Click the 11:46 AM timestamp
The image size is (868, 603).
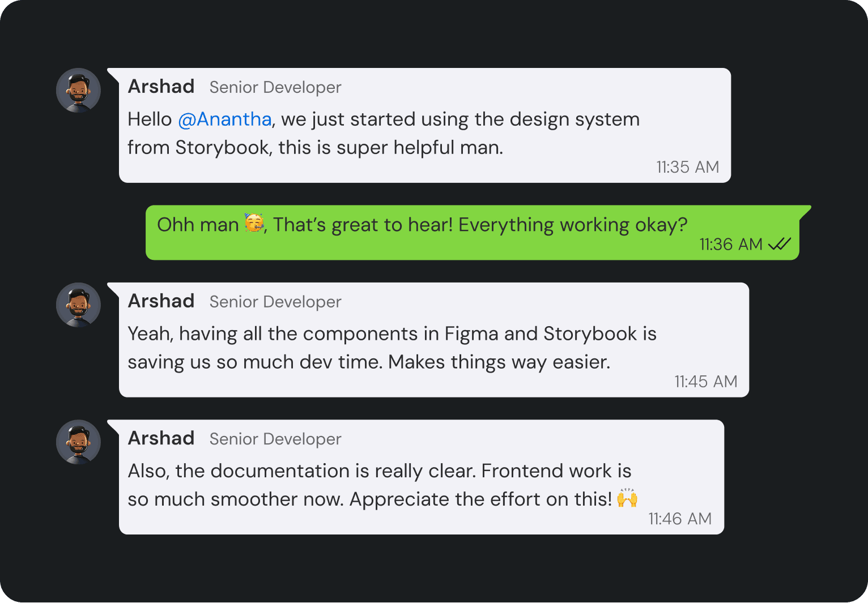680,519
